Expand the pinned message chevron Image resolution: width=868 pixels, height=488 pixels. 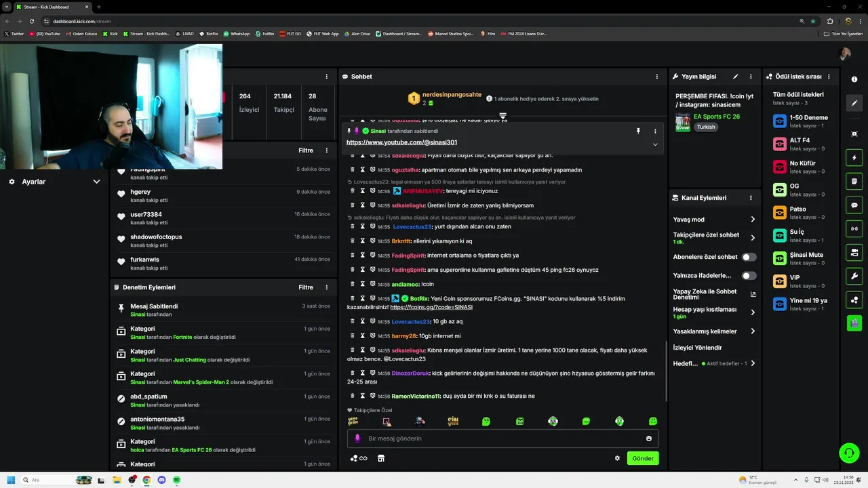(655, 144)
